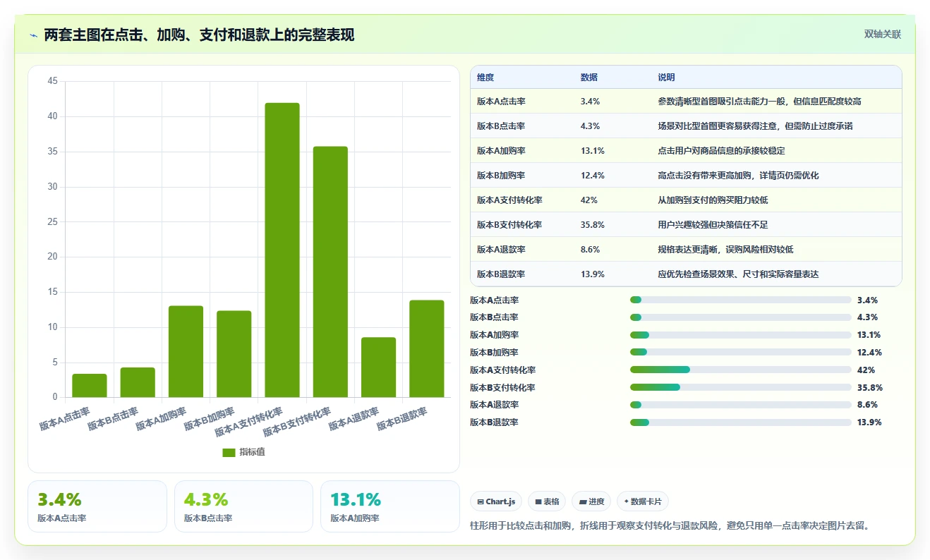The width and height of the screenshot is (930, 560).
Task: Select the 进度 tag chip
Action: tap(591, 501)
